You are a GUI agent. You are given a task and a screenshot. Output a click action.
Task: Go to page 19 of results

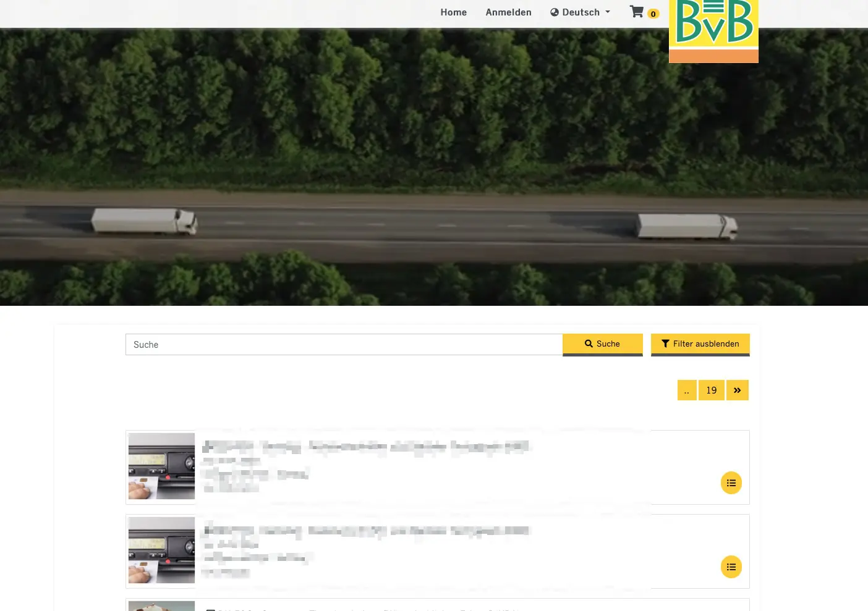[x=711, y=390]
